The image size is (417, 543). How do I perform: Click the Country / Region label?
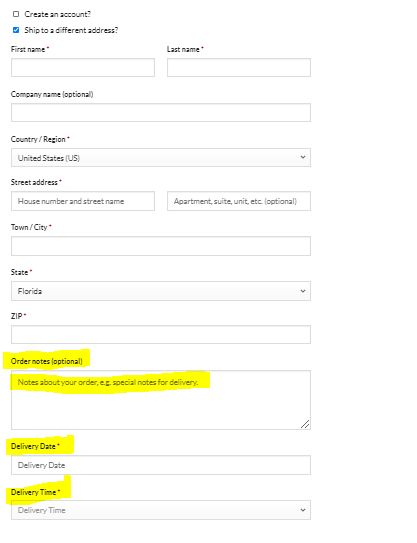click(38, 139)
